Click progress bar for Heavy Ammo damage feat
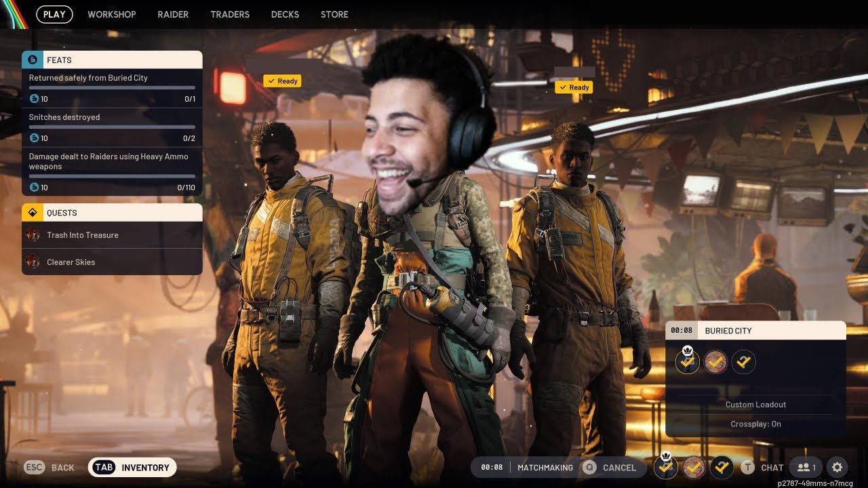Image resolution: width=868 pixels, height=488 pixels. click(112, 176)
